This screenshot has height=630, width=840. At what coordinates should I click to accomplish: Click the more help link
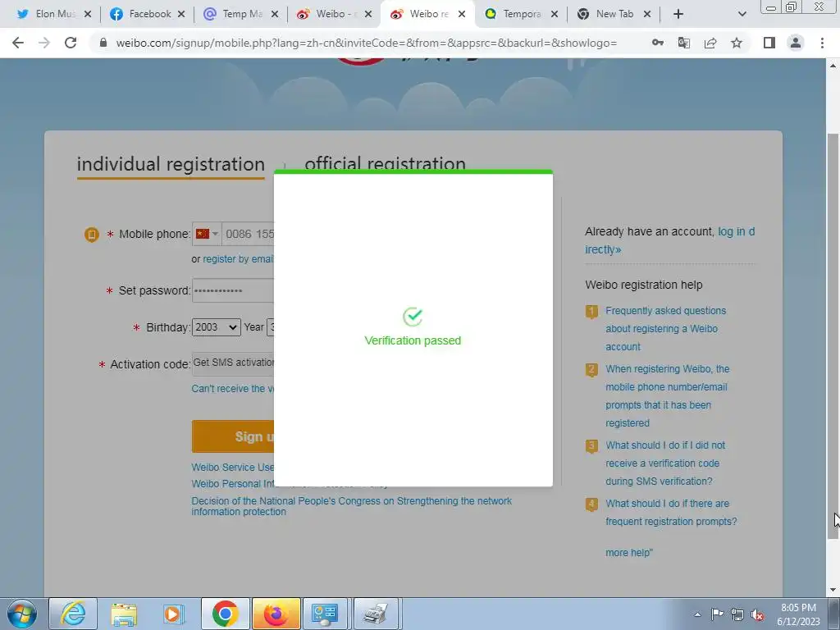(x=629, y=552)
